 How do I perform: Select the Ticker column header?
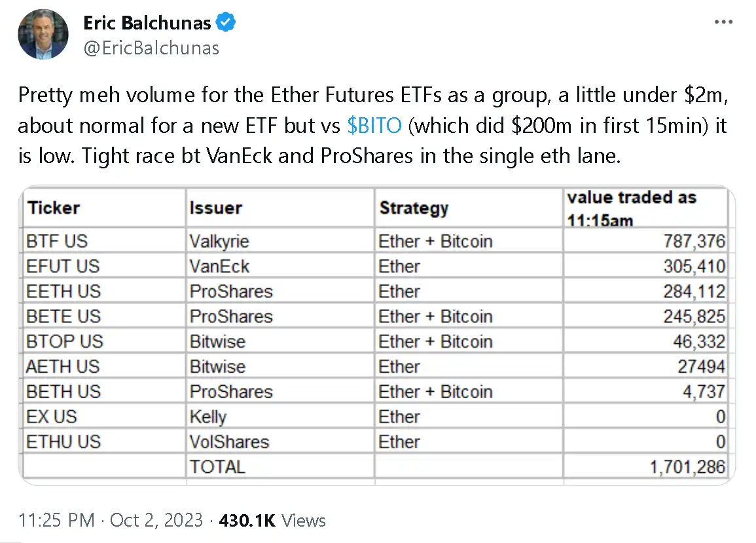(54, 208)
